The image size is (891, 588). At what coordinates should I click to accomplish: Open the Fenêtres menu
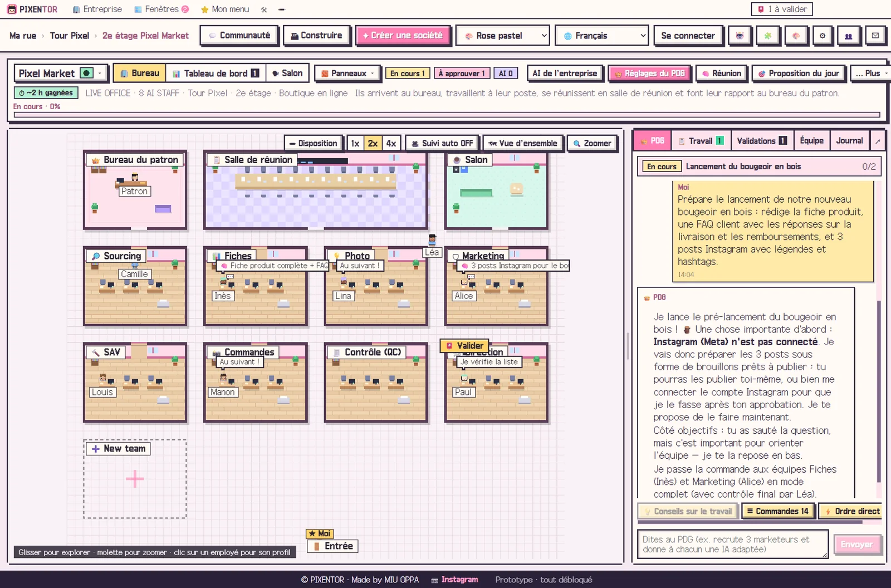pyautogui.click(x=161, y=9)
